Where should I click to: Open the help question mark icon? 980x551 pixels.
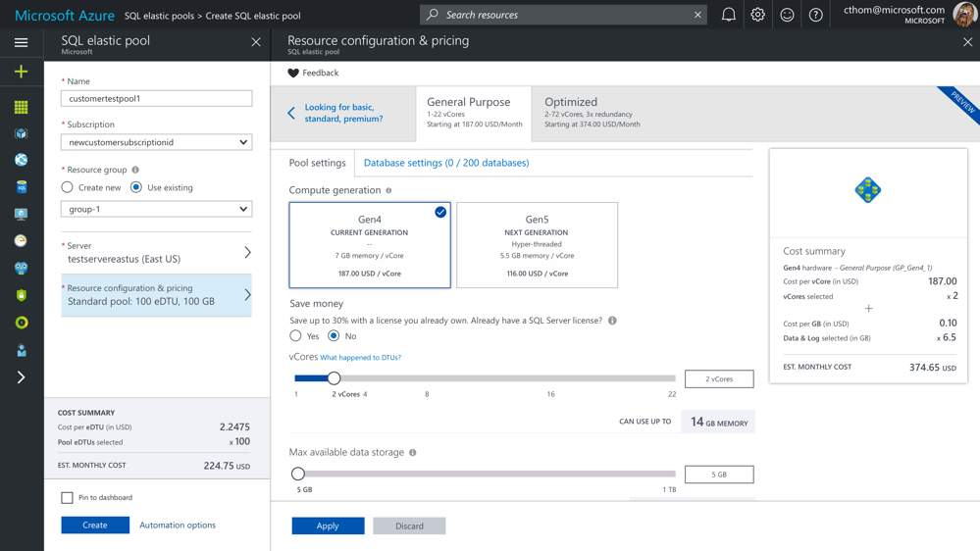(x=815, y=15)
